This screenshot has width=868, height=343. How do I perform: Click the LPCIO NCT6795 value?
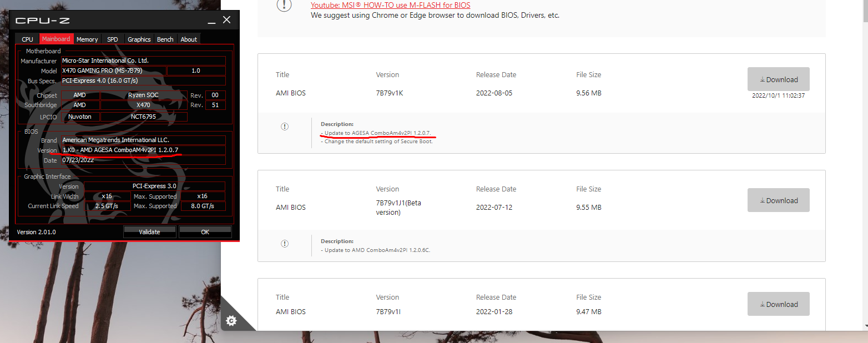tap(144, 117)
